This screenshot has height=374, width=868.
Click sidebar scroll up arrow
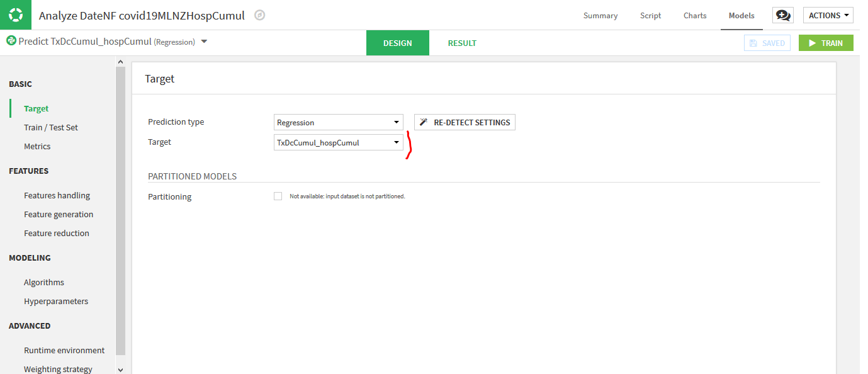pos(120,62)
